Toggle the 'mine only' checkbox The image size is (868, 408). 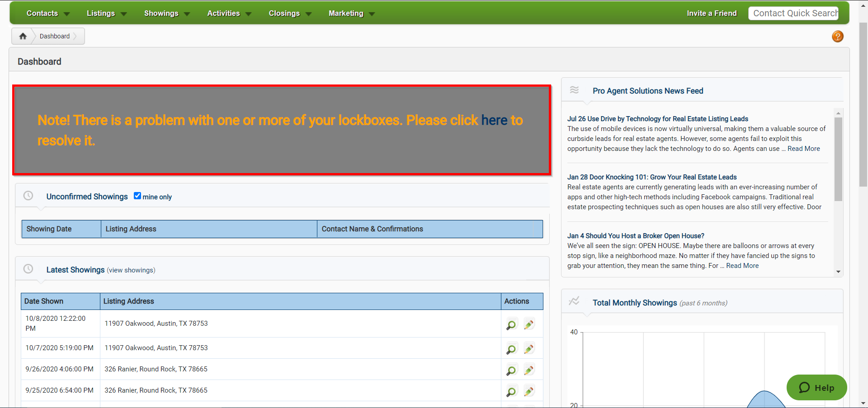(x=137, y=196)
